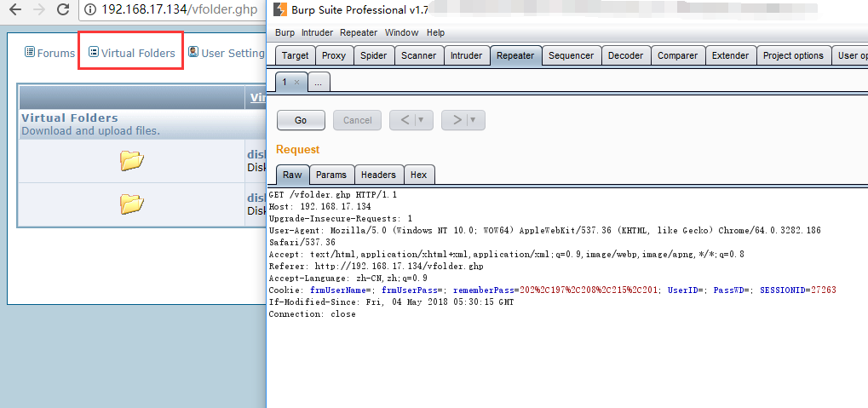Click the browser back arrow
Image resolution: width=868 pixels, height=408 pixels.
click(14, 9)
